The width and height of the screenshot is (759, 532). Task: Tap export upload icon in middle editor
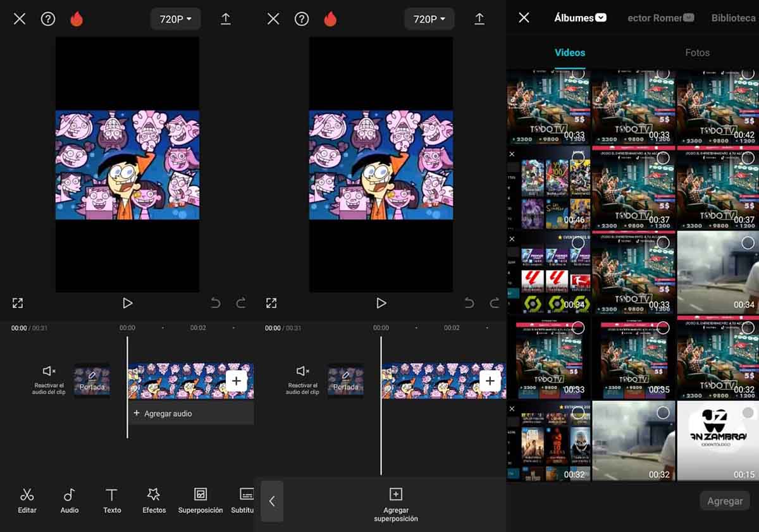pyautogui.click(x=479, y=19)
